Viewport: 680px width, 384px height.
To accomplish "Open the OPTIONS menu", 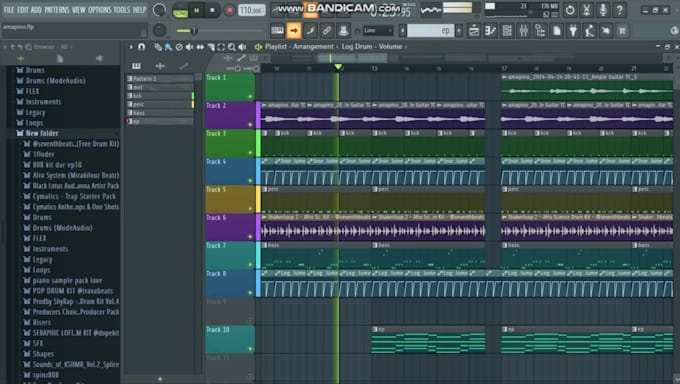I will click(99, 10).
